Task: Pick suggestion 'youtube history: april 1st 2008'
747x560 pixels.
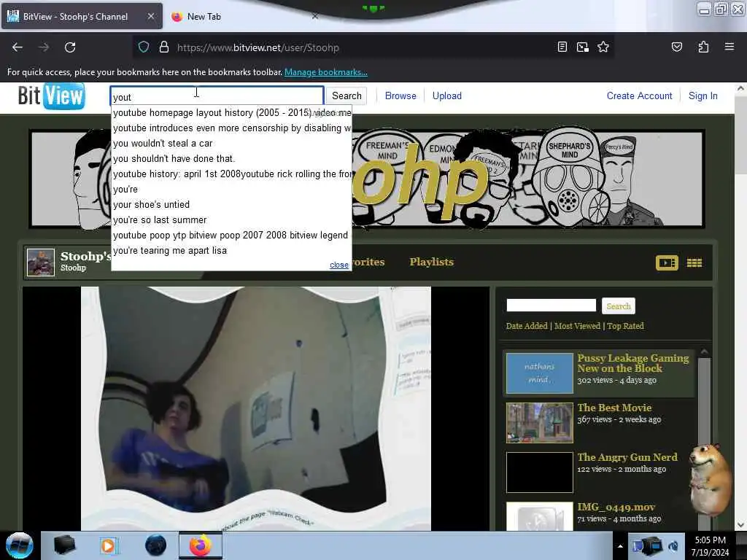Action: pyautogui.click(x=231, y=174)
